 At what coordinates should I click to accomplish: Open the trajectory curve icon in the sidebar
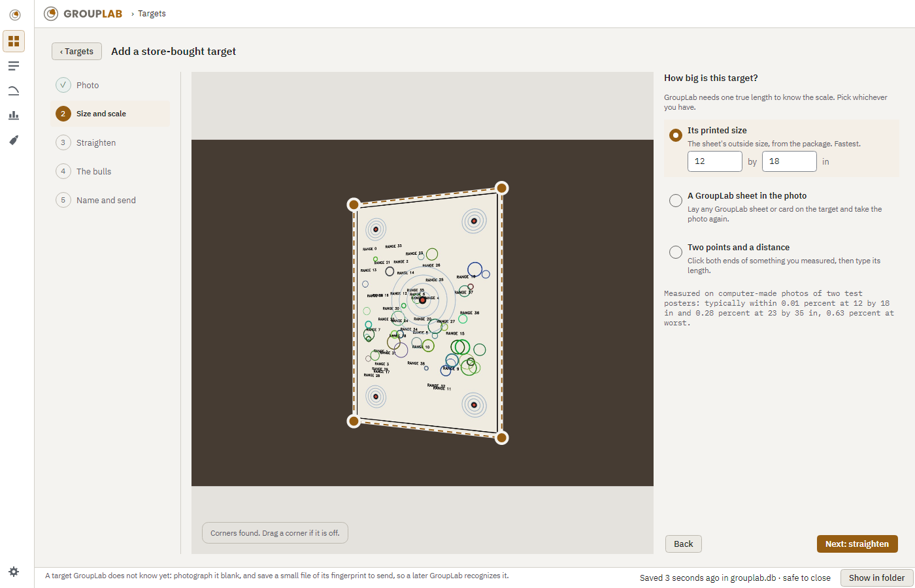point(14,91)
